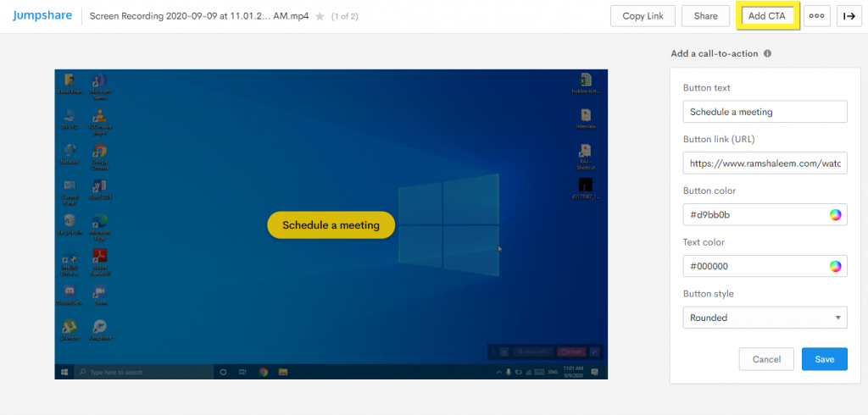Screen dimensions: 868x415
Task: Click the info icon beside Add a call-to-action
Action: tap(767, 53)
